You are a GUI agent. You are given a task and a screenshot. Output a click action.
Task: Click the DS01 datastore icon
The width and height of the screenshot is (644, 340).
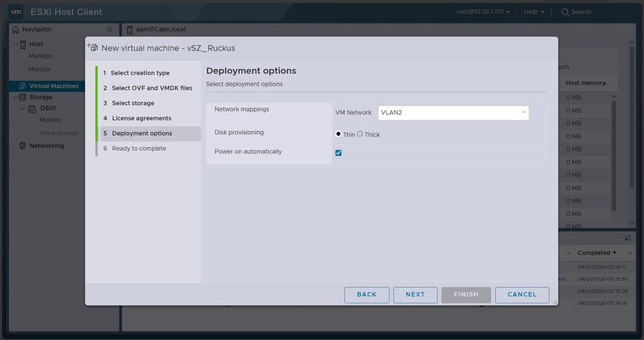point(32,109)
